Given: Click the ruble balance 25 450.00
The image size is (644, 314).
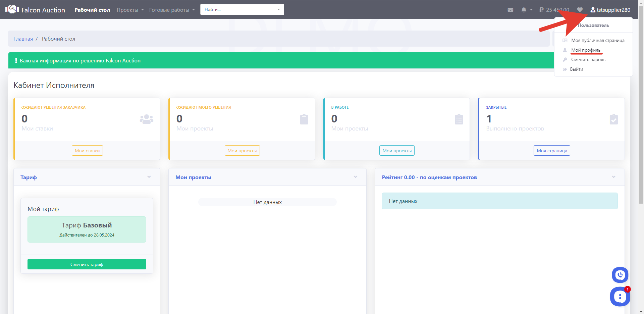Looking at the screenshot, I should point(554,10).
